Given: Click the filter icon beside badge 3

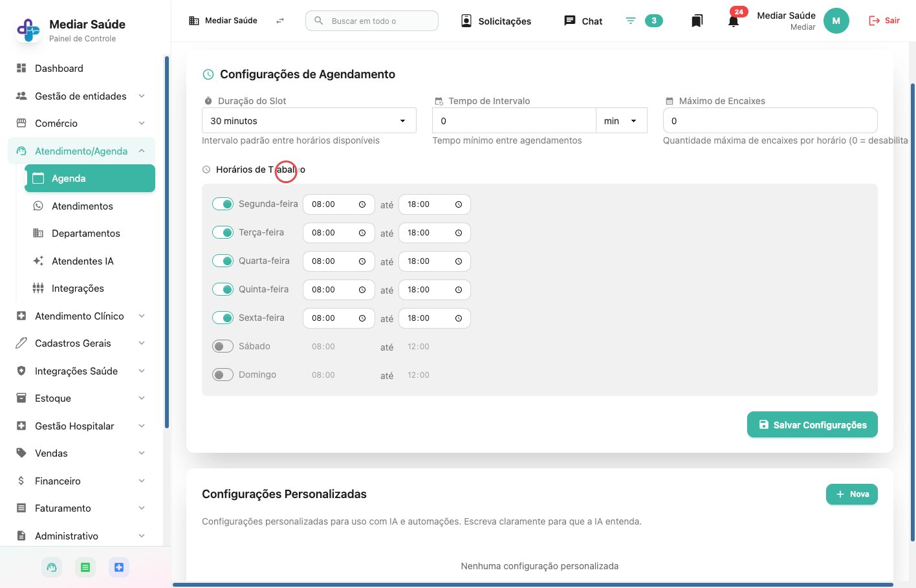Looking at the screenshot, I should tap(631, 21).
